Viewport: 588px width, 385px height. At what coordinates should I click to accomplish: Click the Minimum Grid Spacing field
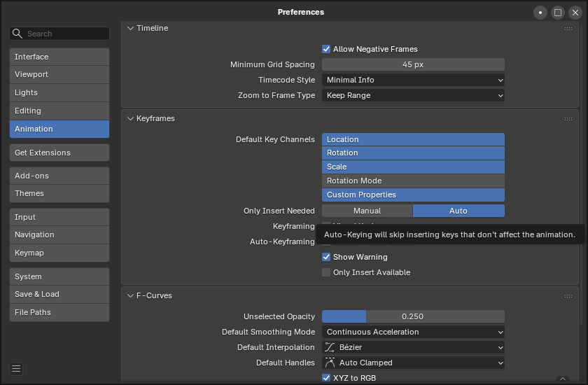point(413,64)
